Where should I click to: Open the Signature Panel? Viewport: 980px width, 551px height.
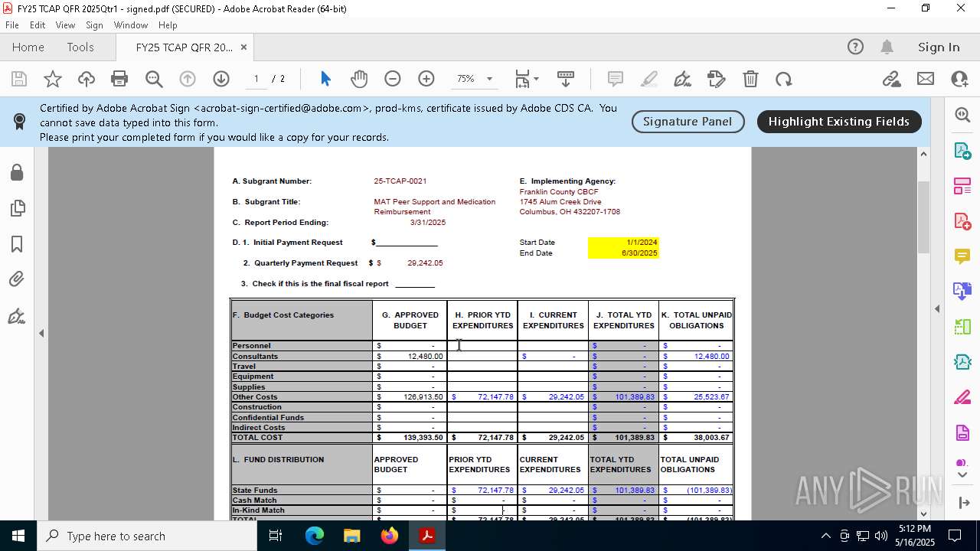[x=688, y=121]
